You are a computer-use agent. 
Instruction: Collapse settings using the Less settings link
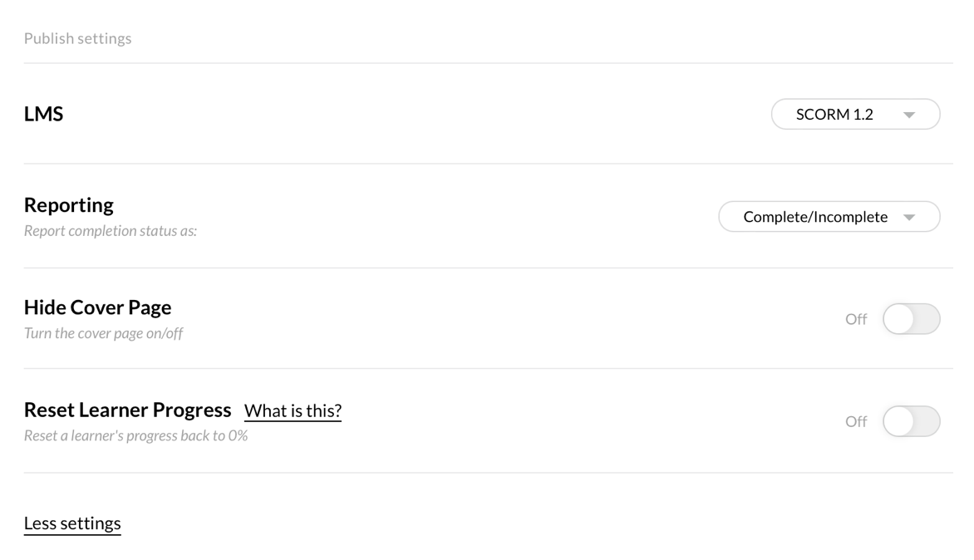72,523
